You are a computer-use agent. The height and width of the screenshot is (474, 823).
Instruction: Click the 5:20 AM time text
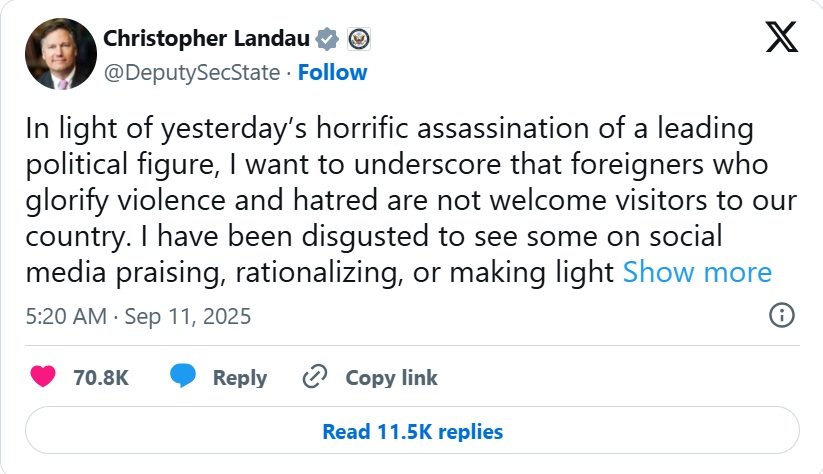point(63,317)
